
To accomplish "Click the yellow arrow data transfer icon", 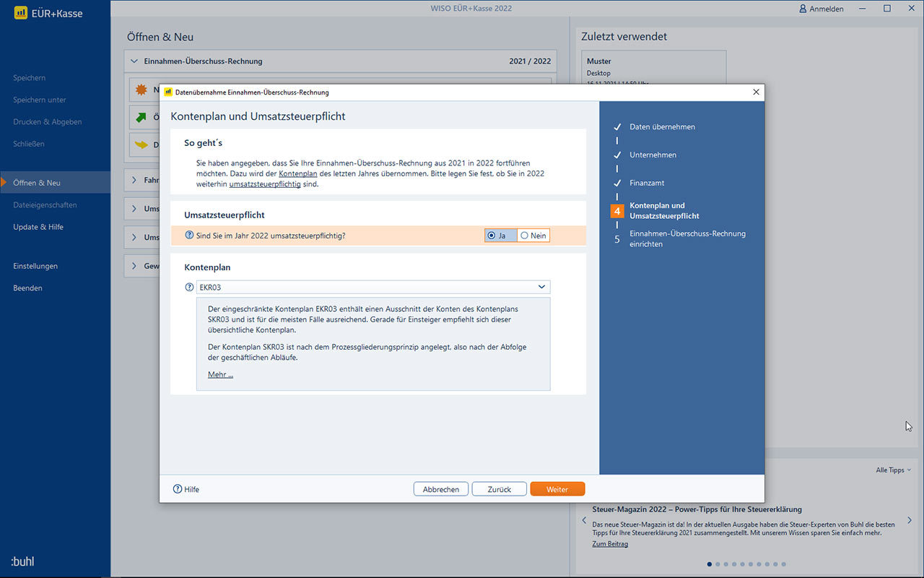I will pyautogui.click(x=141, y=144).
